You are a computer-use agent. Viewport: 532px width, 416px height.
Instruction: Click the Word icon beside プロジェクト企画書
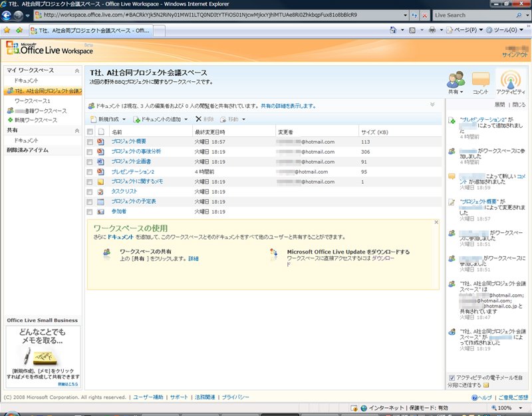(x=100, y=162)
